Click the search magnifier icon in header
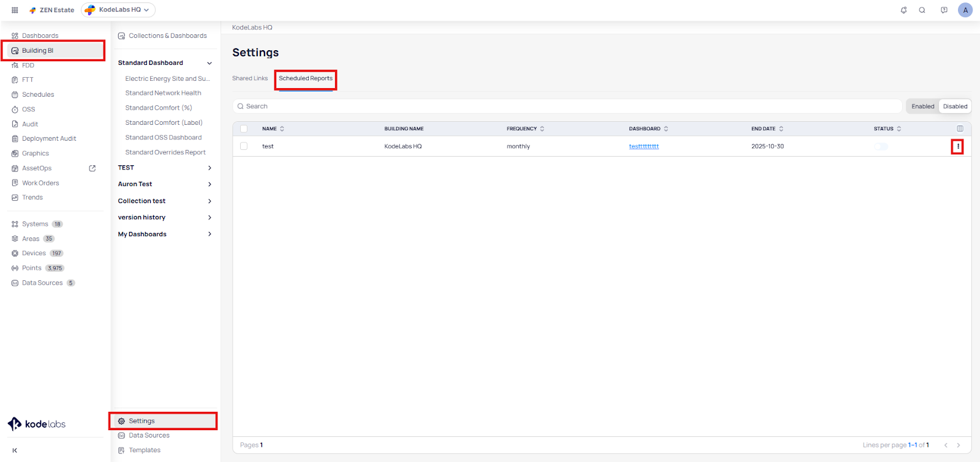The width and height of the screenshot is (980, 462). pos(922,10)
